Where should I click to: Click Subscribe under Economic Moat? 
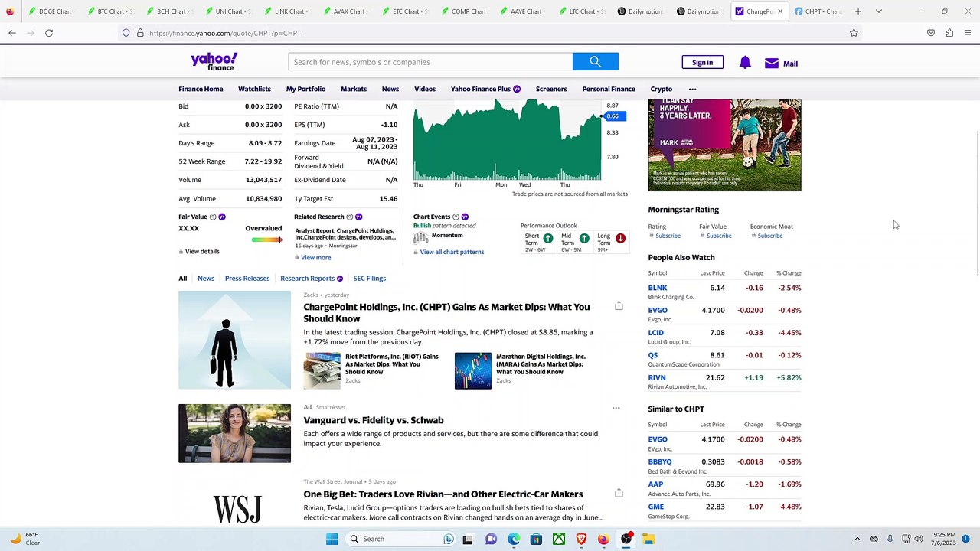click(770, 236)
